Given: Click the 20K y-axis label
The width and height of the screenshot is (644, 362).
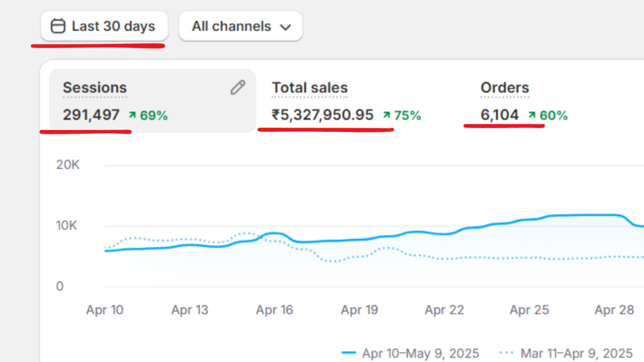Looking at the screenshot, I should (x=68, y=165).
